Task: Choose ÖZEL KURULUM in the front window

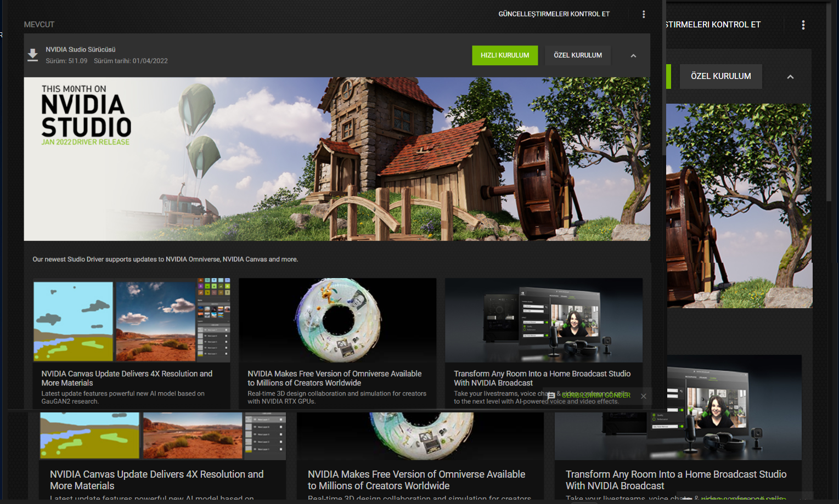Action: point(578,55)
